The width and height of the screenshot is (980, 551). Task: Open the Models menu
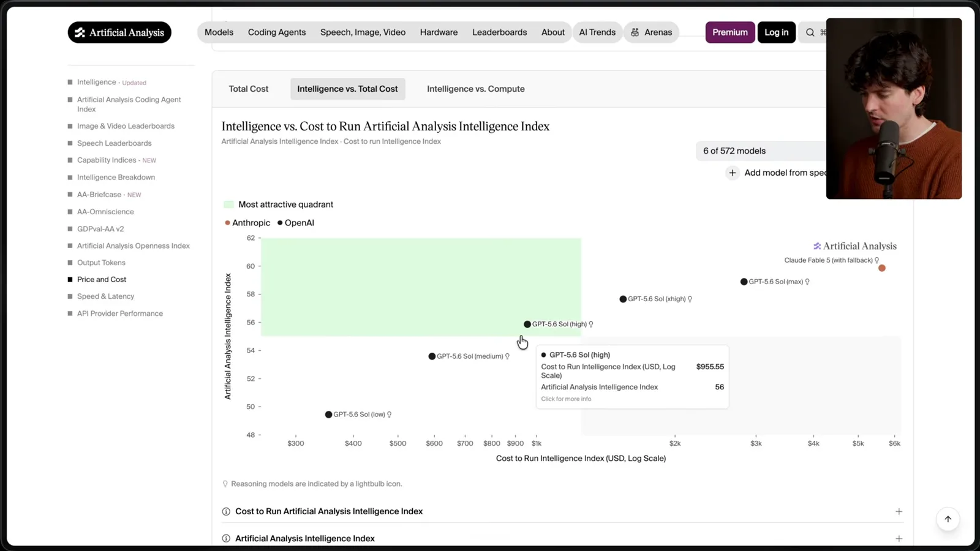click(x=219, y=32)
